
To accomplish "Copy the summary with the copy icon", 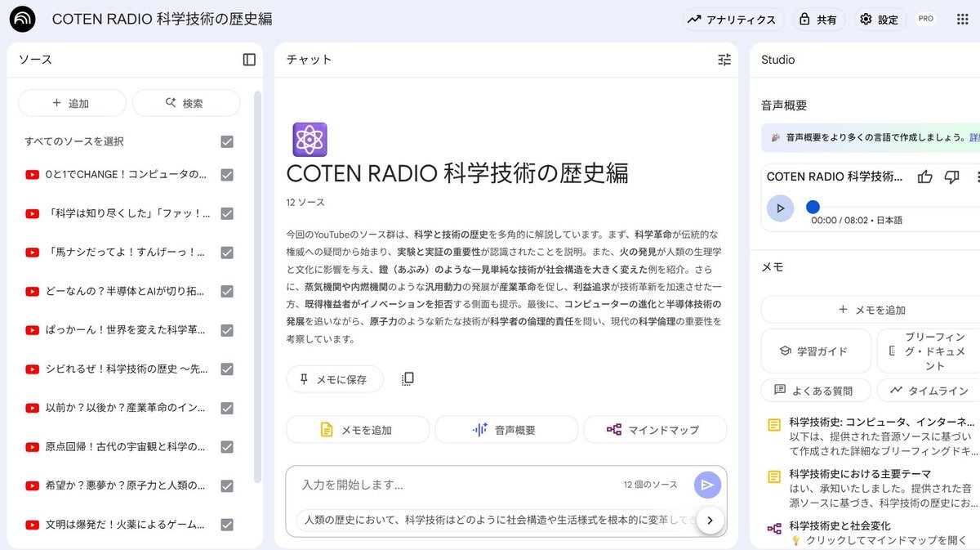I will pyautogui.click(x=408, y=379).
